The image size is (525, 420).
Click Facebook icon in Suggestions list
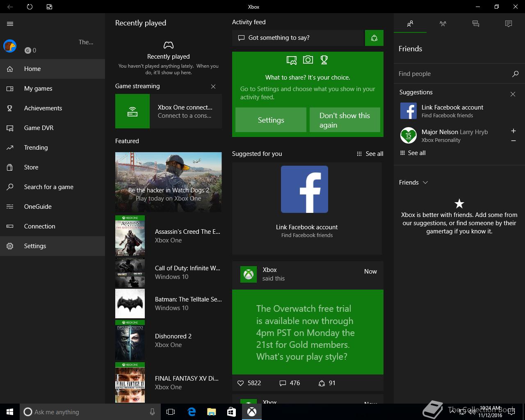click(x=409, y=111)
